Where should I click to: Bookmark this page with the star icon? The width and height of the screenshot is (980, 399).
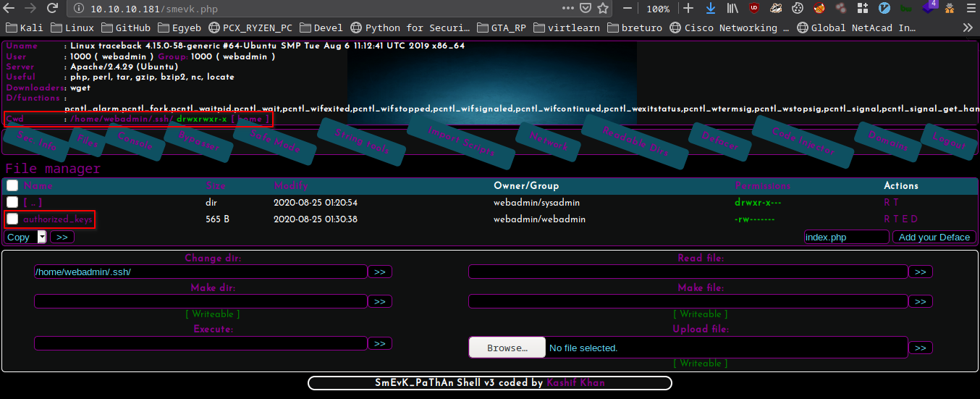[603, 9]
